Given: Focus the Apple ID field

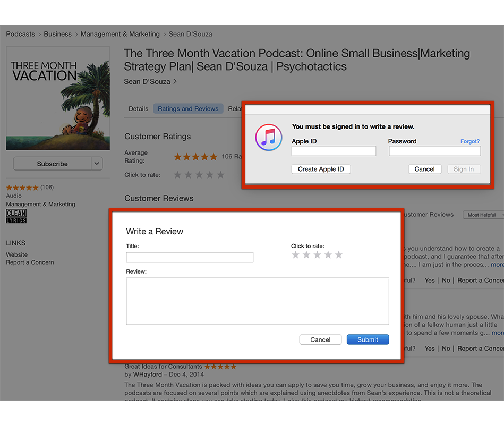Looking at the screenshot, I should pyautogui.click(x=334, y=151).
